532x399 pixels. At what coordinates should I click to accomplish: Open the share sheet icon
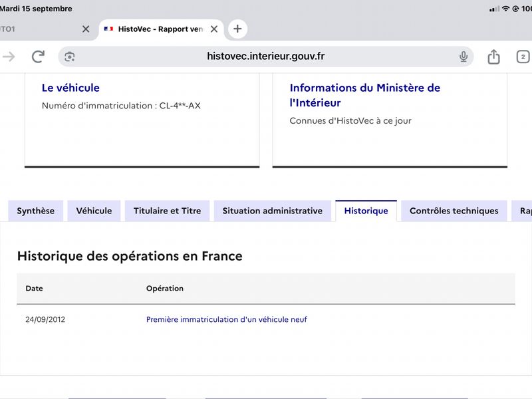pyautogui.click(x=493, y=57)
